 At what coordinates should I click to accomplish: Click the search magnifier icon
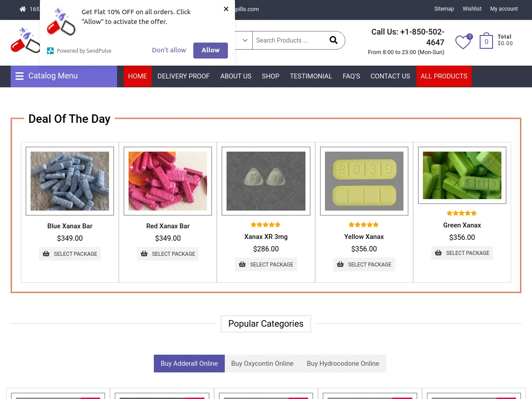pyautogui.click(x=333, y=40)
